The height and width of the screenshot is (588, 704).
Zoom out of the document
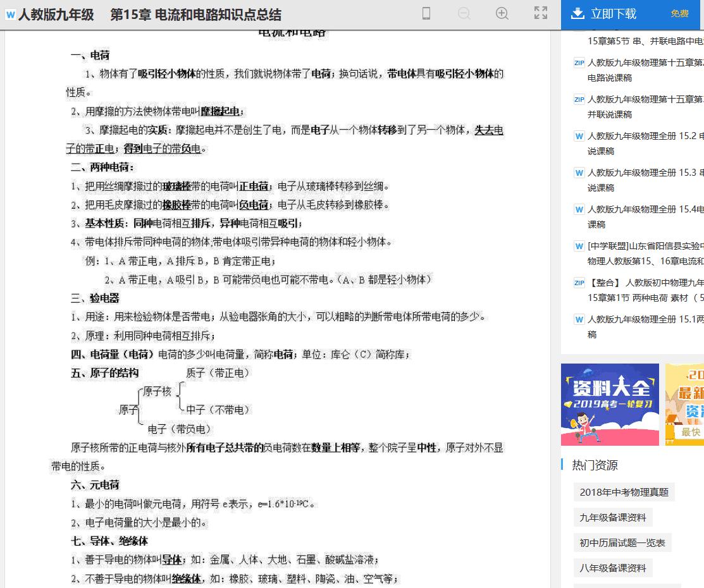[x=464, y=13]
